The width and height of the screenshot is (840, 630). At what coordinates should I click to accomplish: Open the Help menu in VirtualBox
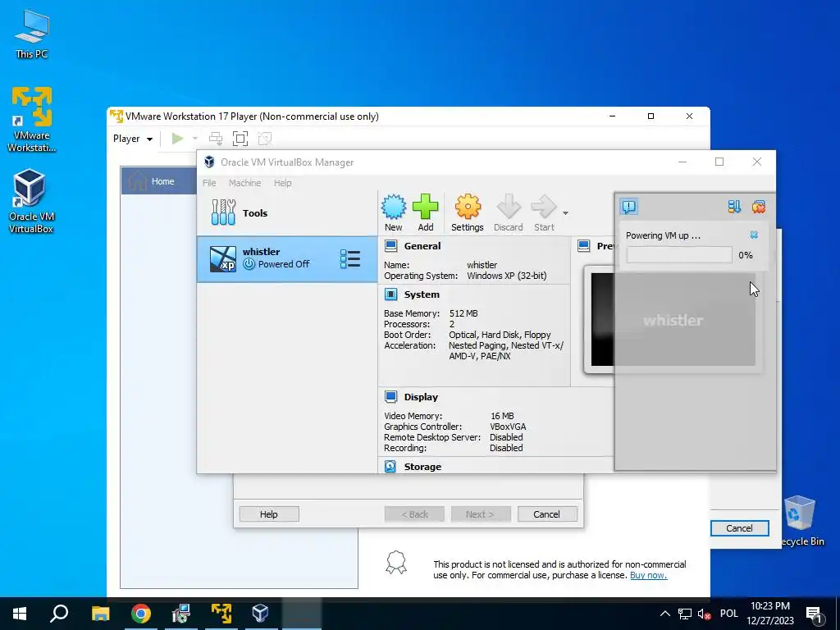282,183
